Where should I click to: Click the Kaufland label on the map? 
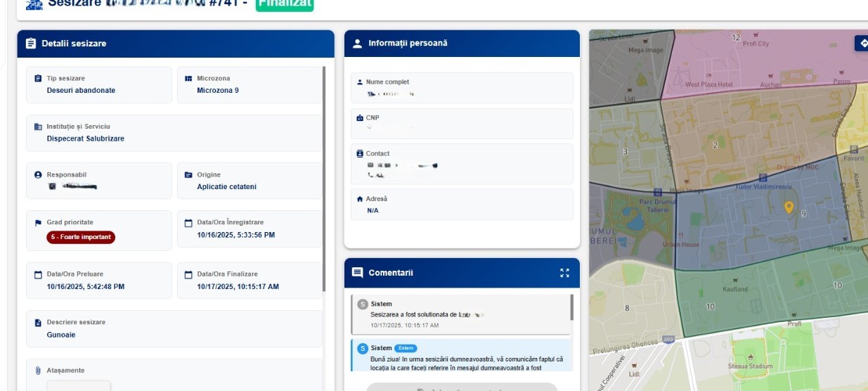point(735,289)
